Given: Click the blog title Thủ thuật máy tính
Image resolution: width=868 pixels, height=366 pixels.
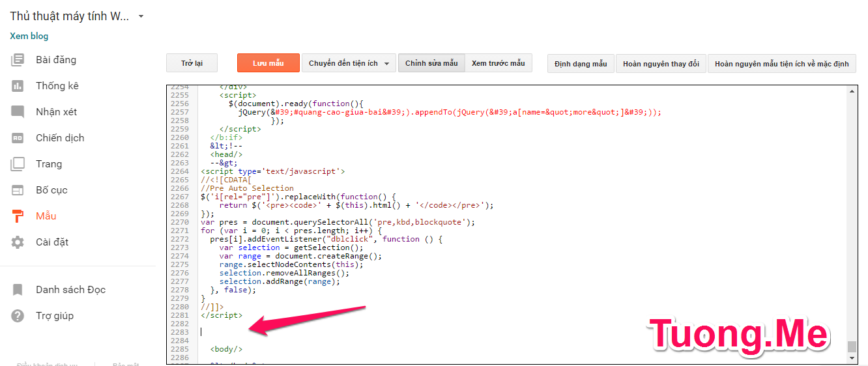Looking at the screenshot, I should click(70, 16).
